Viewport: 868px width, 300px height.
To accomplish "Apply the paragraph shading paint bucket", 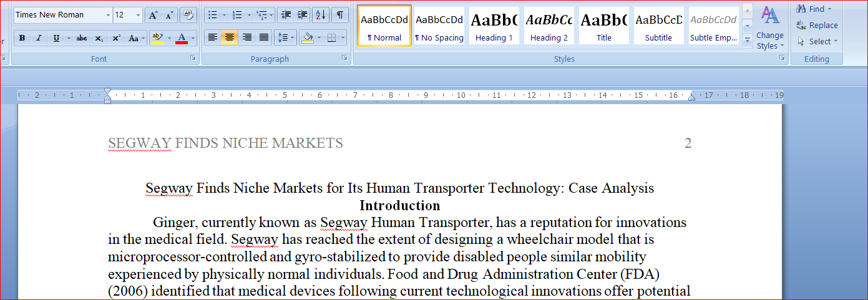I will [308, 38].
